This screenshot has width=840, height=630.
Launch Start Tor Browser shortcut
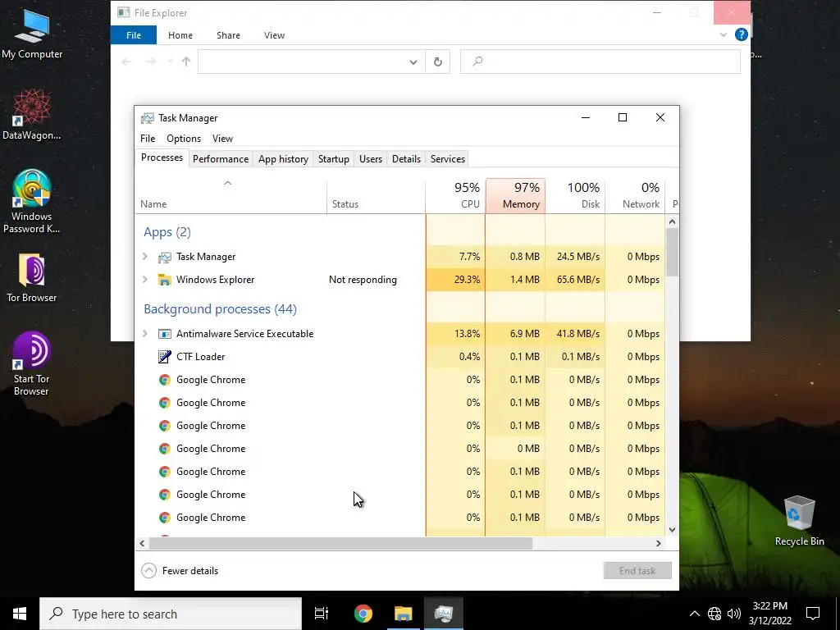[x=32, y=363]
